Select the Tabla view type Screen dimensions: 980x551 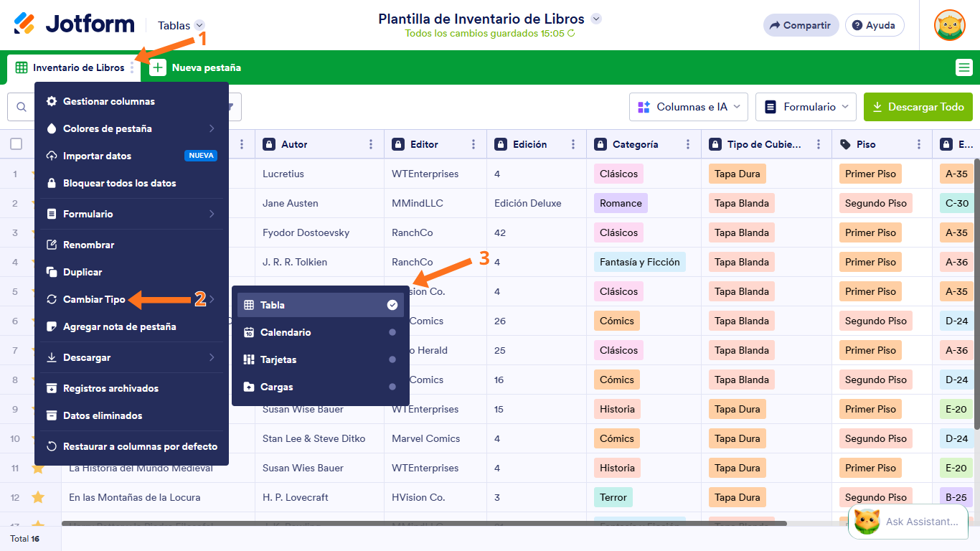pos(321,305)
